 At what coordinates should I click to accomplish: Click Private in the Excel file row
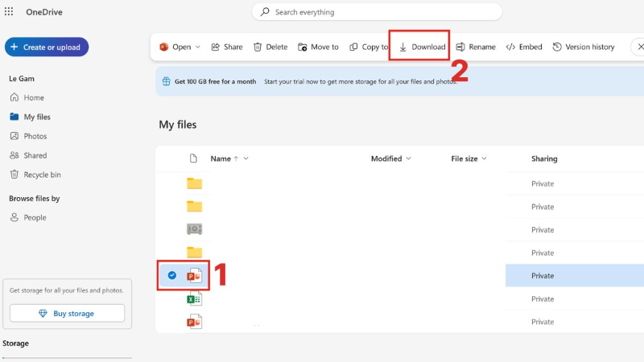tap(543, 298)
